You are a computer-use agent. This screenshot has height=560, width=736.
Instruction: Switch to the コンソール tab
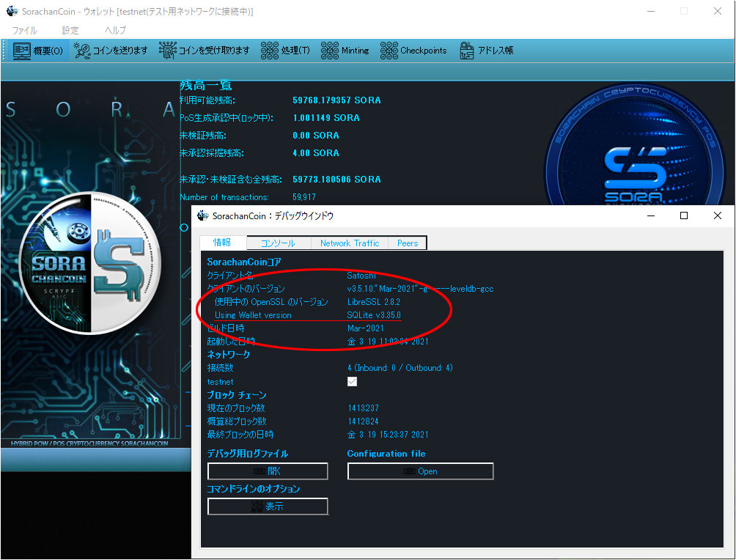click(279, 243)
